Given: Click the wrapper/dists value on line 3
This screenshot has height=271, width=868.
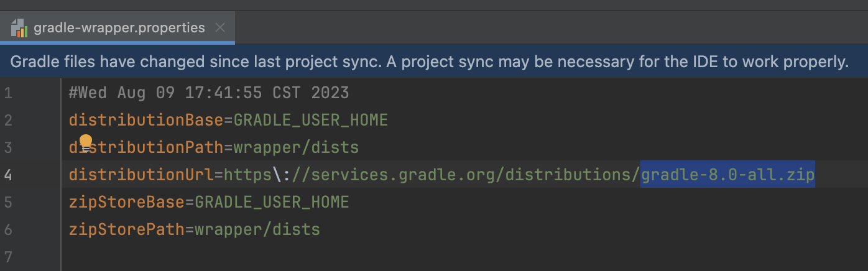Looking at the screenshot, I should pyautogui.click(x=296, y=147).
